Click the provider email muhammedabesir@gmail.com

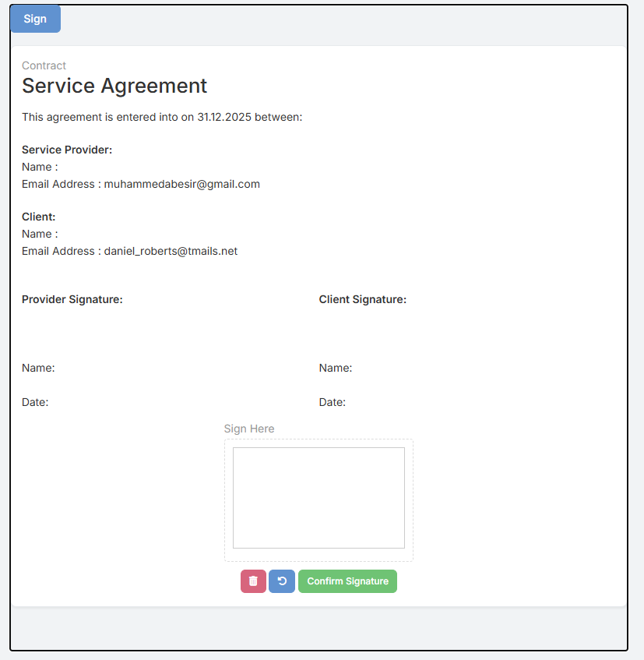[181, 185]
